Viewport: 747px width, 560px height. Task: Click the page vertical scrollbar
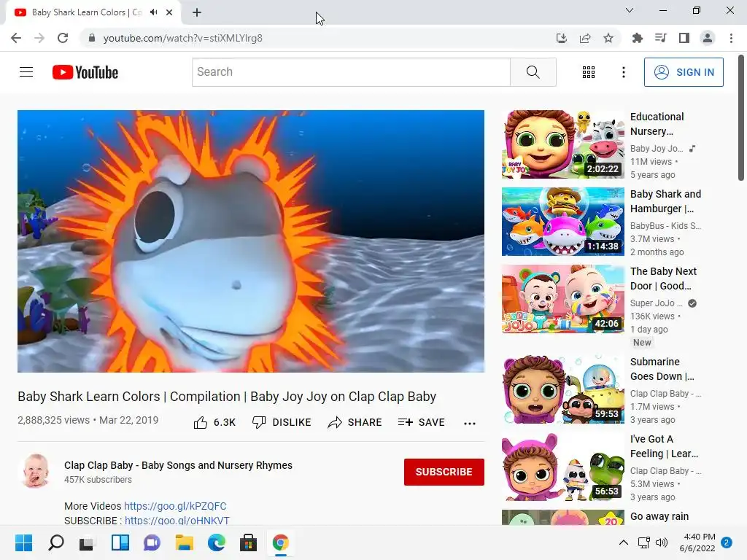(x=741, y=118)
